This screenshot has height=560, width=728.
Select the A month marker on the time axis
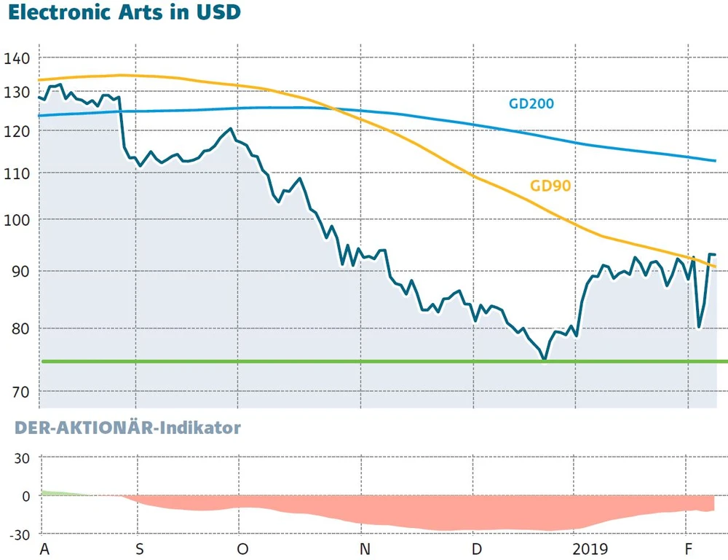pos(43,547)
